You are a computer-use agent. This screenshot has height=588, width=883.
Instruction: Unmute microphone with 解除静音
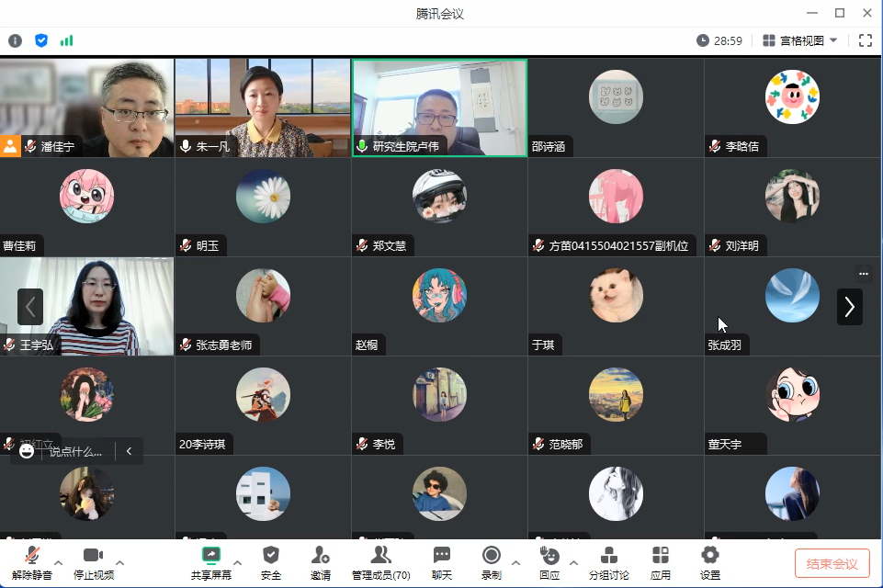[31, 556]
